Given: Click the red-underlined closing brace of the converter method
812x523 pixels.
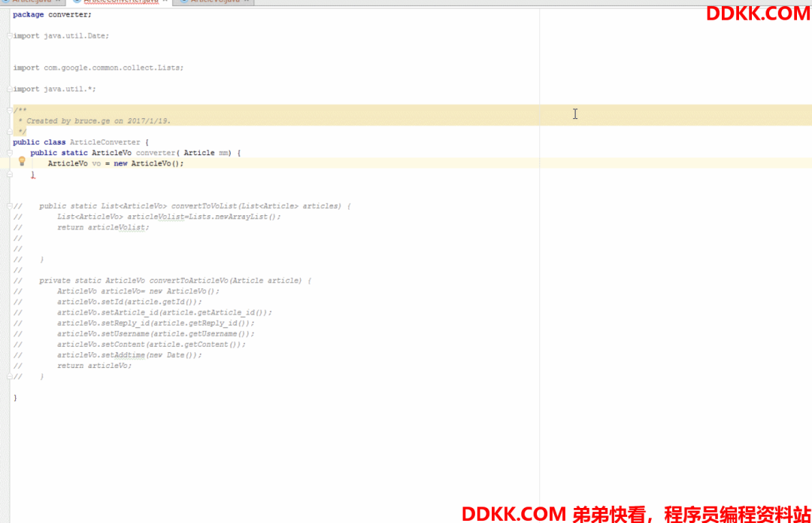Looking at the screenshot, I should pyautogui.click(x=32, y=175).
